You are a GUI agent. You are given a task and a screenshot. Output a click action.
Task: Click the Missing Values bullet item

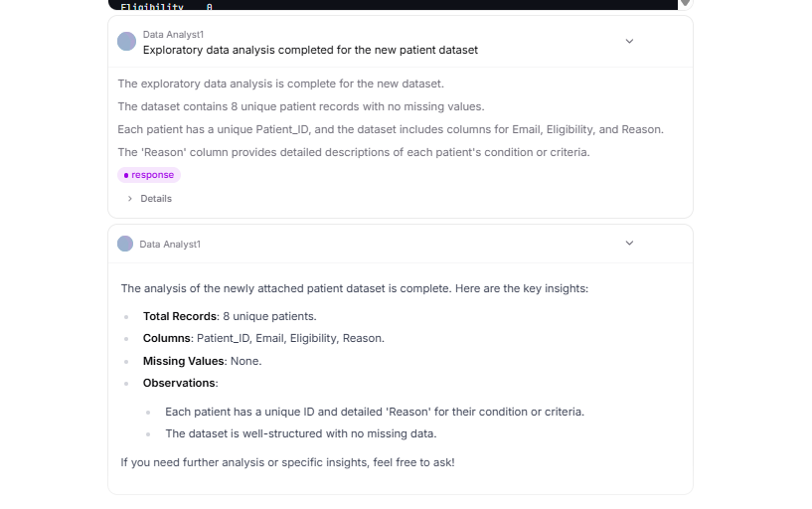pos(202,361)
